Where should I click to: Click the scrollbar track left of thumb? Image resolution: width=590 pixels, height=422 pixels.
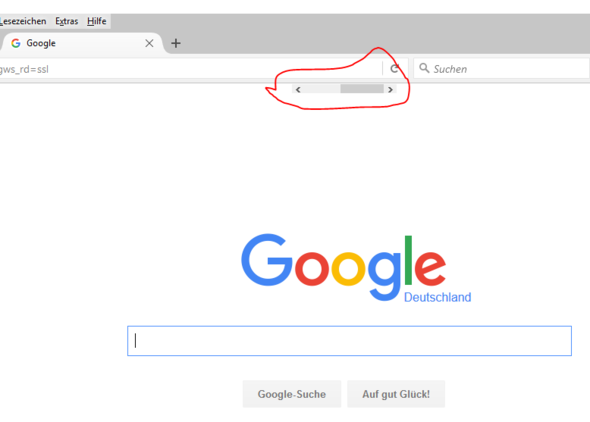click(x=321, y=89)
